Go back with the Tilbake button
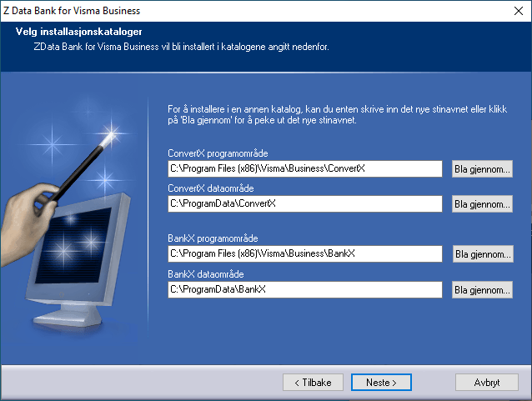This screenshot has width=532, height=401. (x=313, y=382)
